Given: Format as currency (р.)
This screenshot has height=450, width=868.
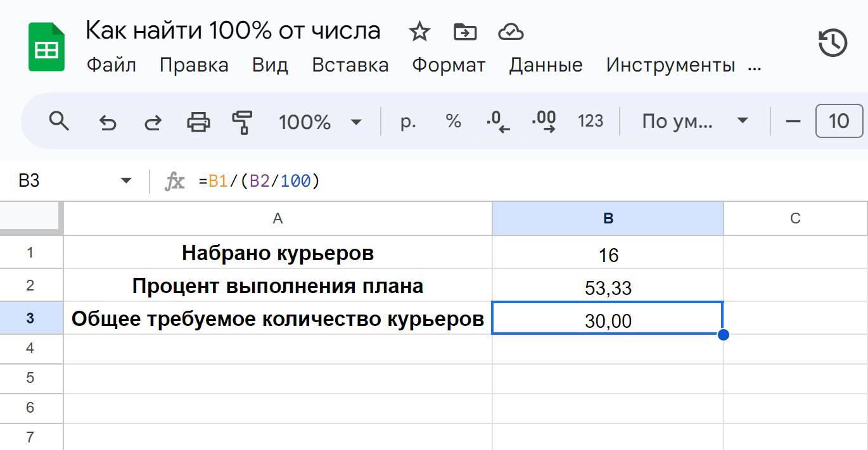Looking at the screenshot, I should point(408,121).
